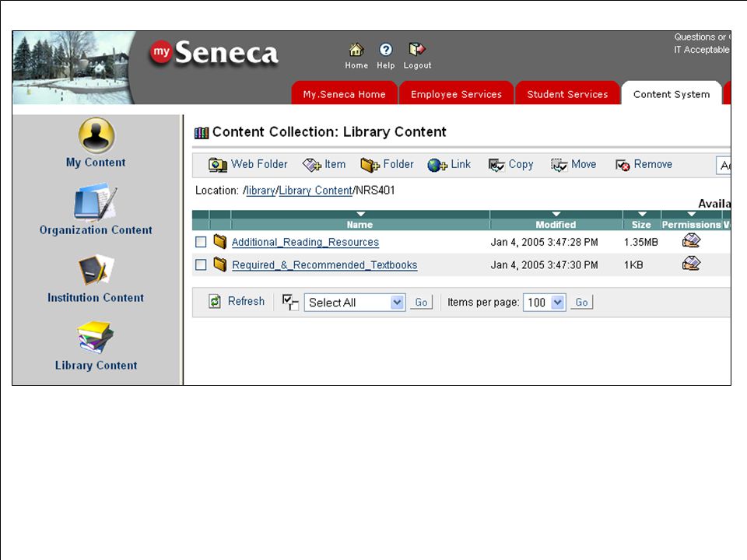Click the Remove label
Screen dimensions: 747x560
pos(653,164)
